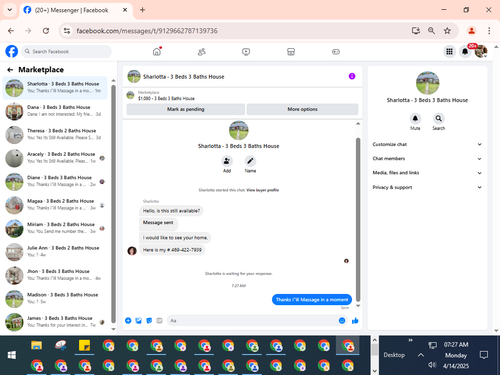Click the browser address bar URL
The image size is (500, 375).
(x=147, y=31)
